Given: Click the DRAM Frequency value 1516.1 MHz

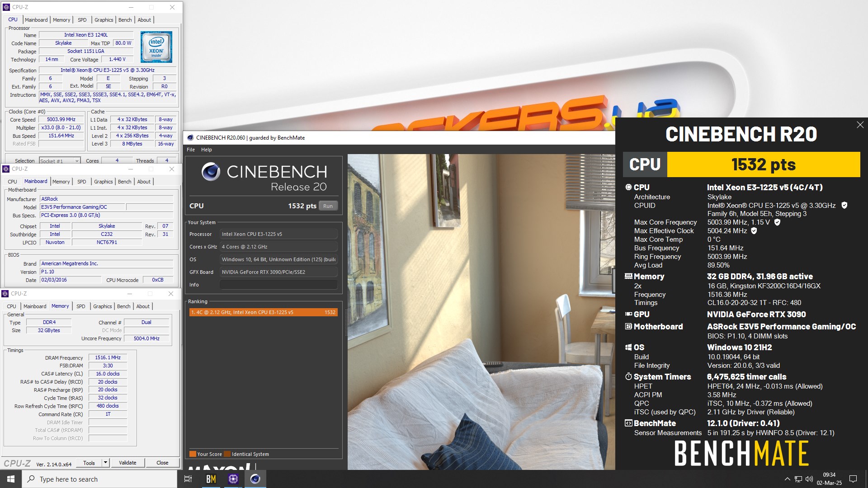Looking at the screenshot, I should (x=108, y=357).
